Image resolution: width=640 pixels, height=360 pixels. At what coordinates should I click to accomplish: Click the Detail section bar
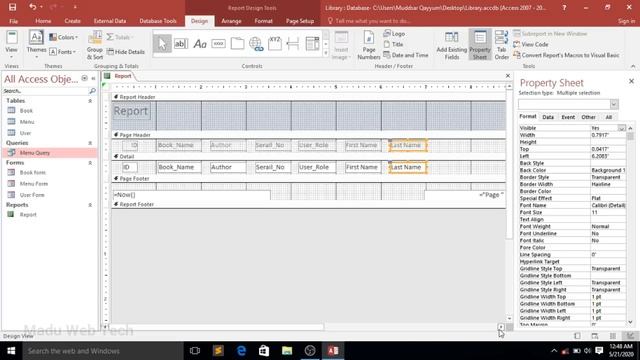point(309,157)
